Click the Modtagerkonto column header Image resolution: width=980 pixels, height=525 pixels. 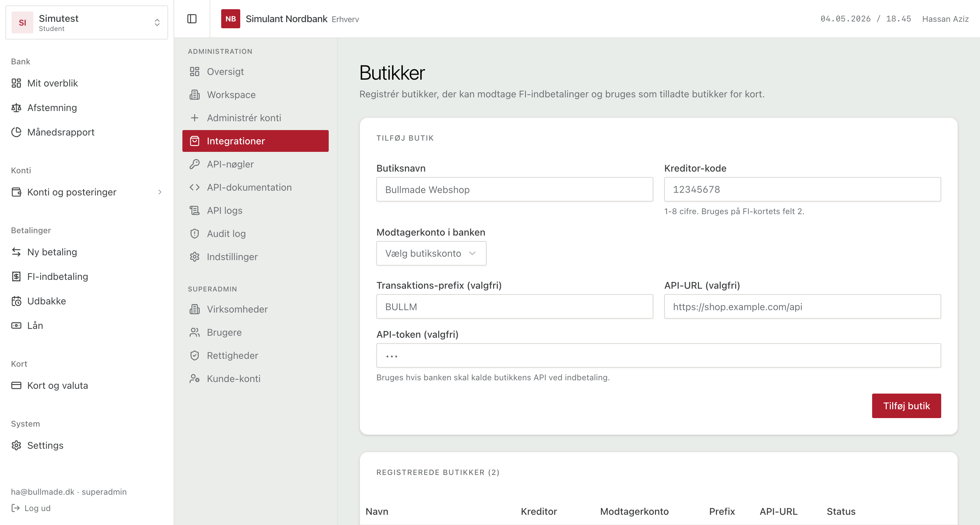click(634, 511)
